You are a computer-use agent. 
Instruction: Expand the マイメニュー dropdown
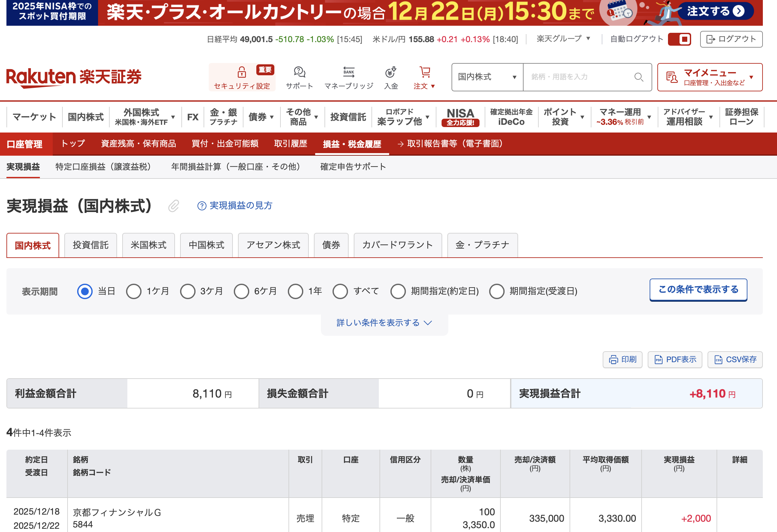tap(709, 77)
